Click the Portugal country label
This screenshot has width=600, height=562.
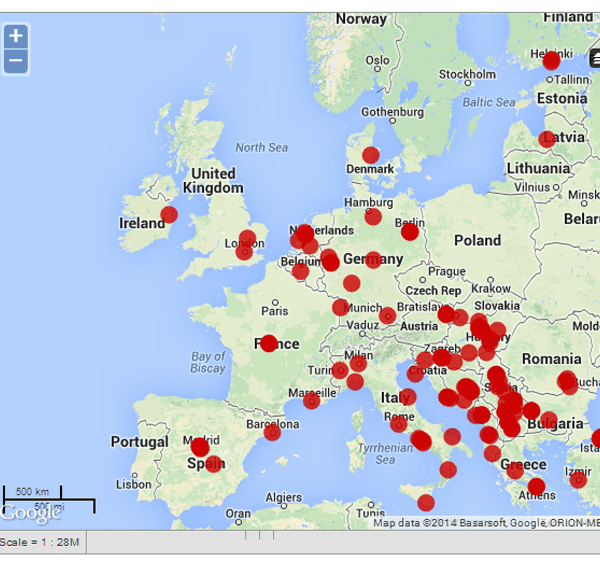140,442
